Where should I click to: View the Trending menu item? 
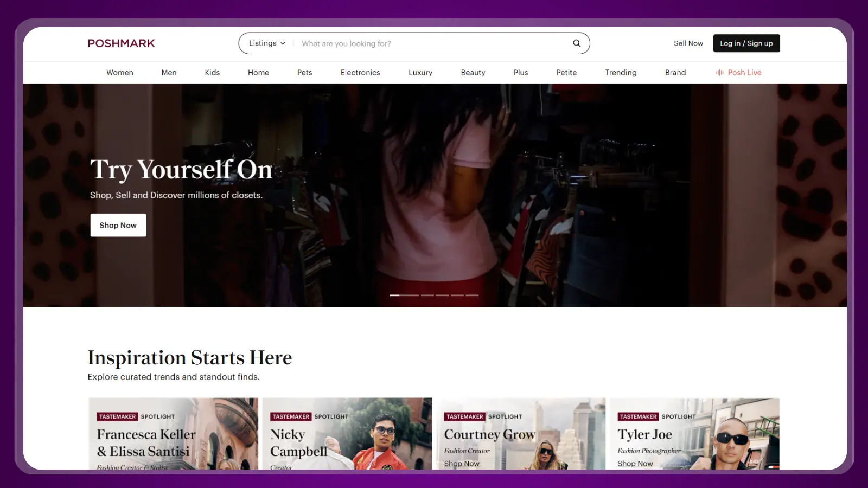[621, 73]
